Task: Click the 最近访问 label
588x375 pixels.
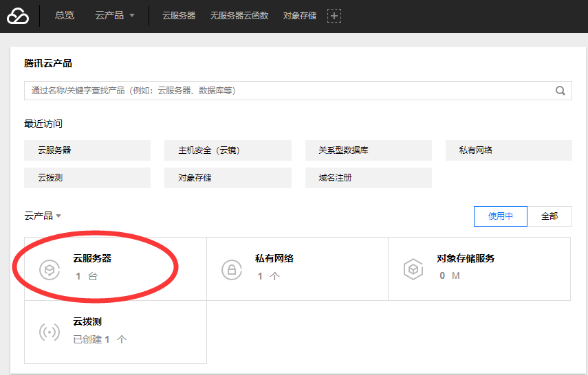Action: 43,124
